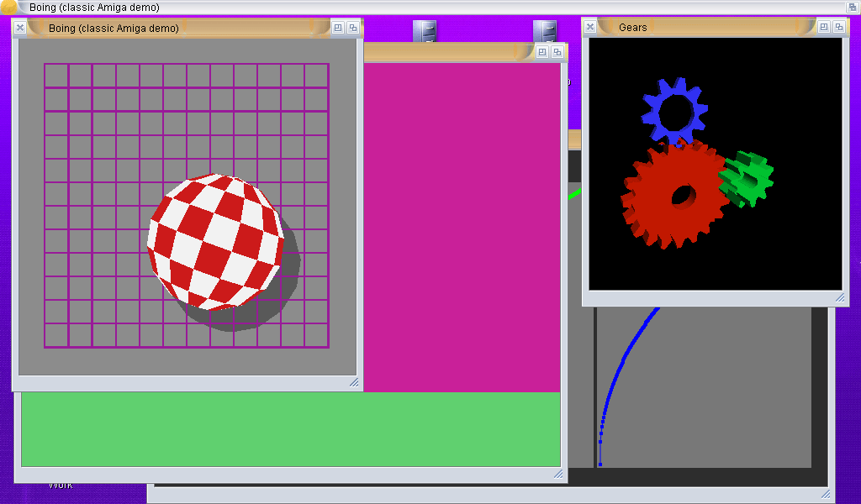861x504 pixels.
Task: Click the screen depth gadget in top bar
Action: 852,7
